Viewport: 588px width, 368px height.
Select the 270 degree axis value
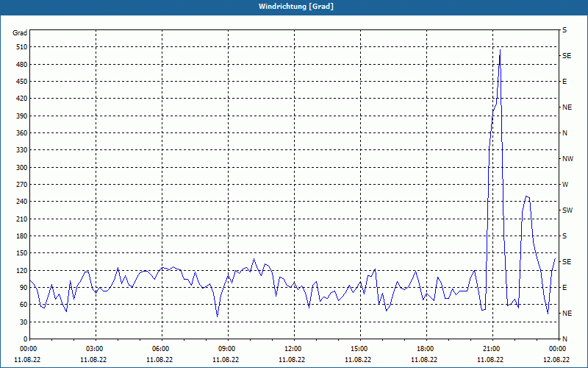[x=22, y=185]
